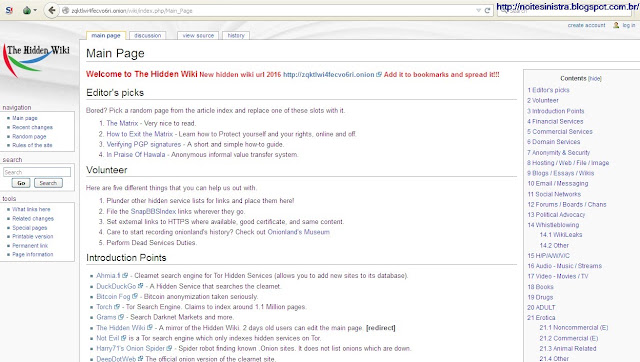Open the discussion tab
Image resolution: width=640 pixels, height=362 pixels.
(x=147, y=36)
